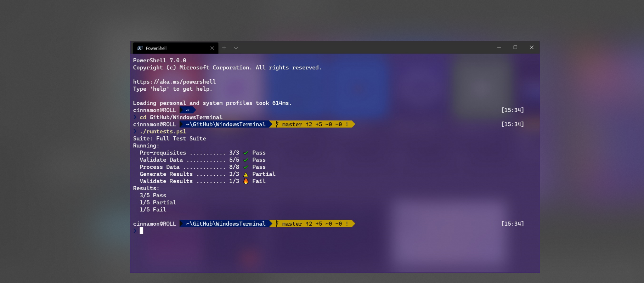Click "Type 'help' to get help." text

[x=173, y=89]
